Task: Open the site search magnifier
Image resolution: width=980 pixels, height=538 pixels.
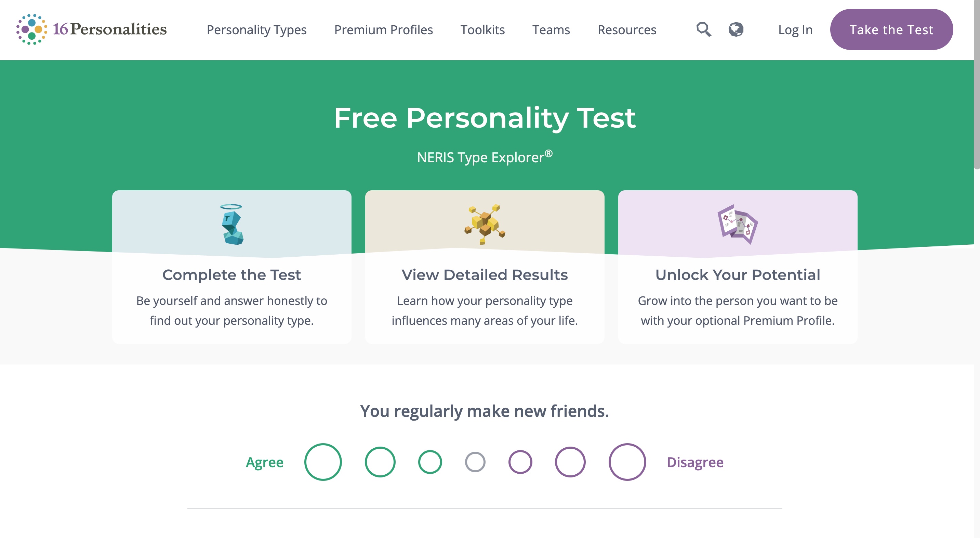Action: tap(703, 29)
